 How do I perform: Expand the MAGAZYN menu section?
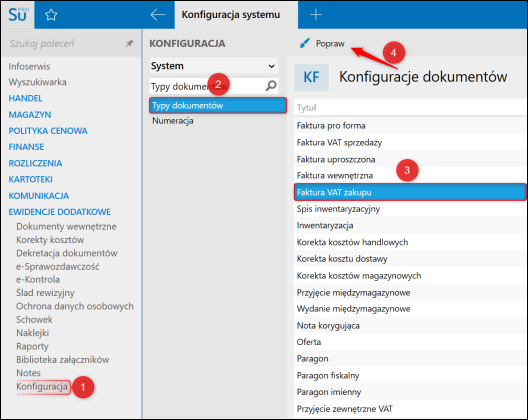click(x=30, y=115)
